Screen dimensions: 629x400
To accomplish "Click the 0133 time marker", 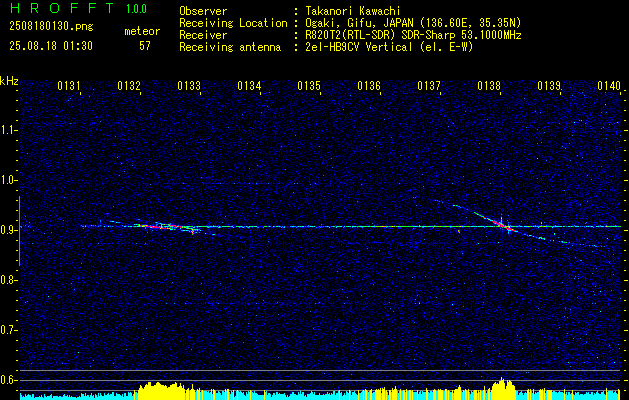I will pos(189,86).
